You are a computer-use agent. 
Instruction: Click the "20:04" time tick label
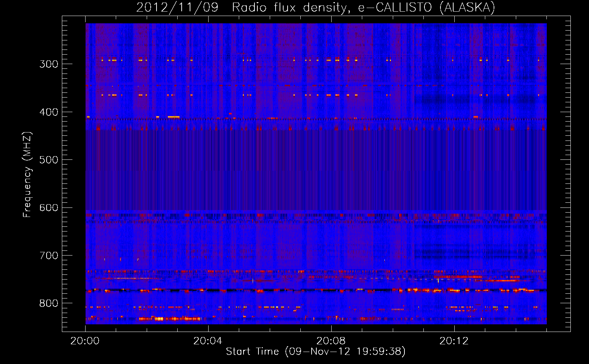[208, 341]
